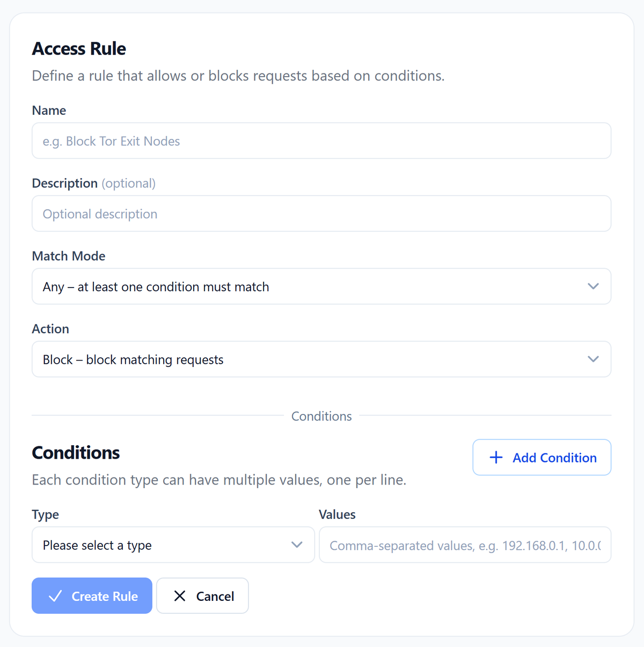644x647 pixels.
Task: Click the Access Rule heading
Action: point(79,48)
